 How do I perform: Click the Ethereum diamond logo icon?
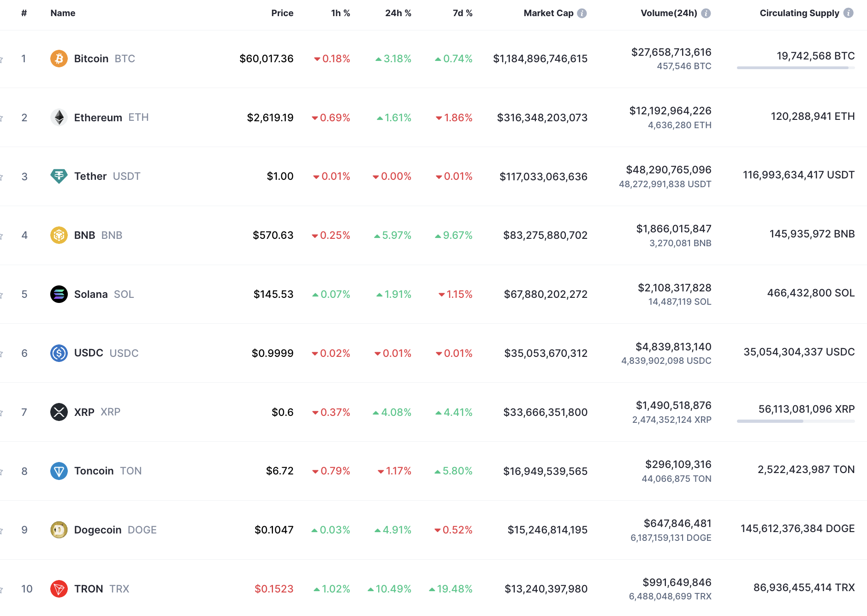point(59,118)
